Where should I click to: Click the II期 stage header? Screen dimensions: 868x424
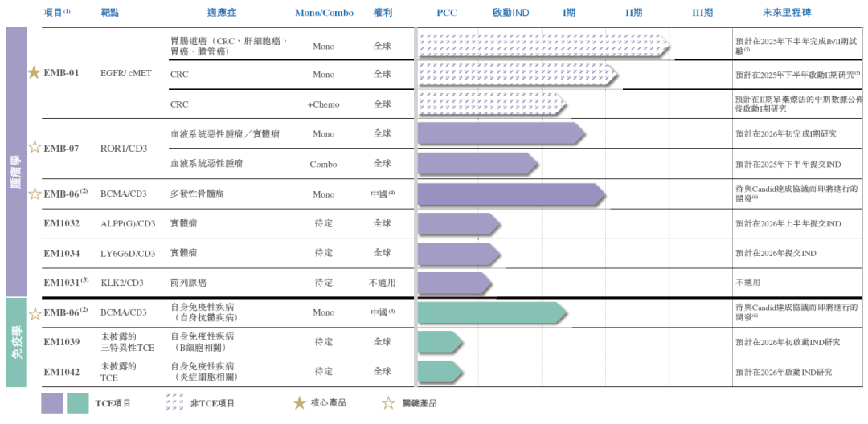(x=634, y=13)
